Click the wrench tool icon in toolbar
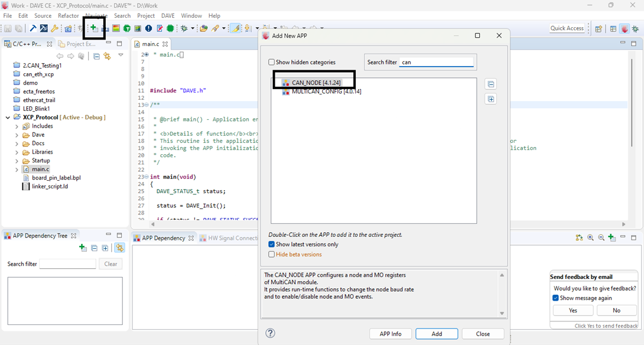Viewport: 644px width, 345px height. [54, 28]
